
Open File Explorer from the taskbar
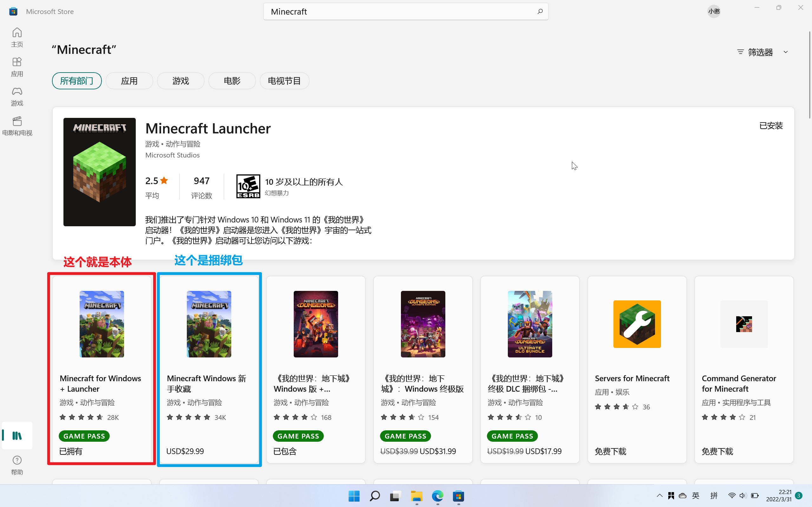[416, 496]
